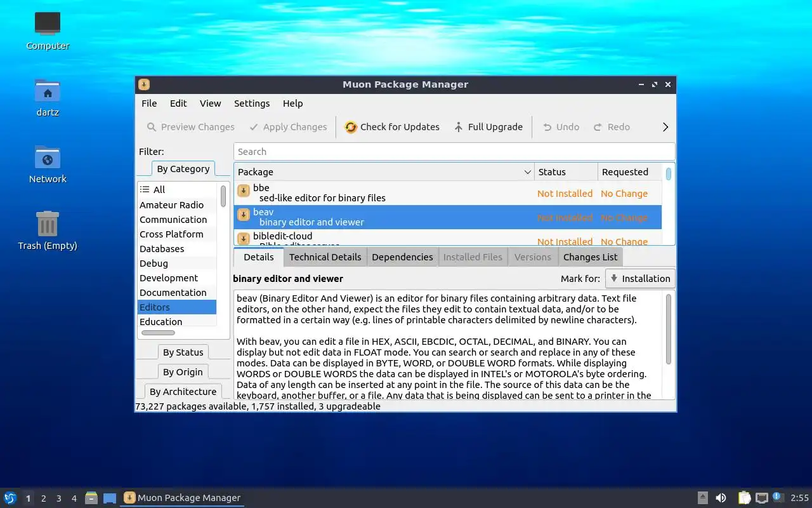Open the Versions tab

[533, 257]
